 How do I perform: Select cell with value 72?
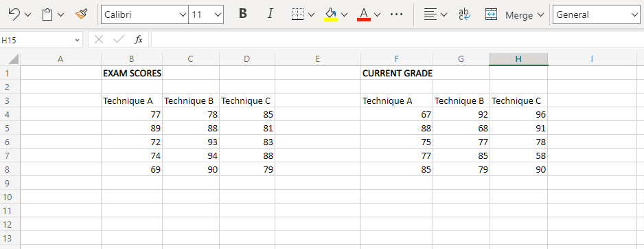(132, 142)
